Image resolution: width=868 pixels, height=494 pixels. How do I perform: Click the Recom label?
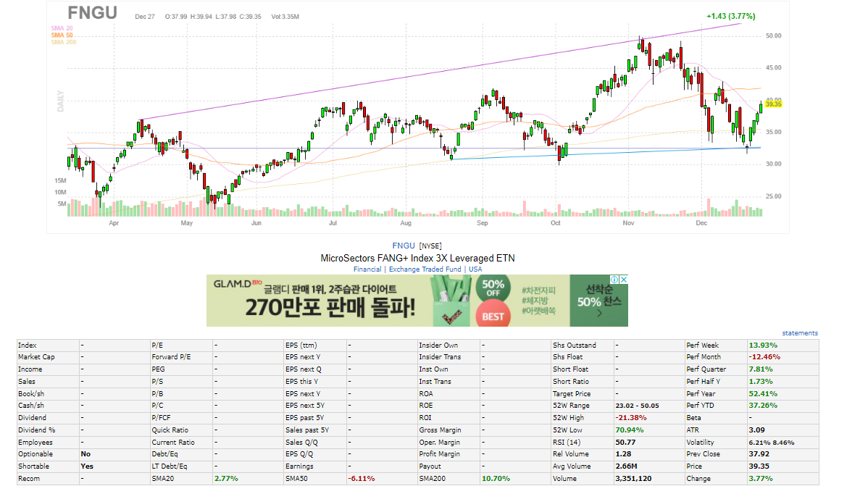(29, 479)
